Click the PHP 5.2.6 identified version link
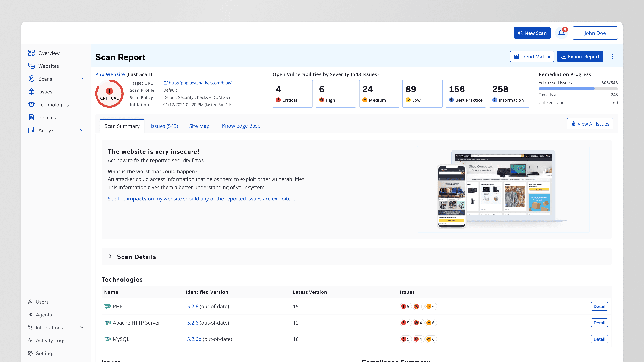644x362 pixels. 193,306
